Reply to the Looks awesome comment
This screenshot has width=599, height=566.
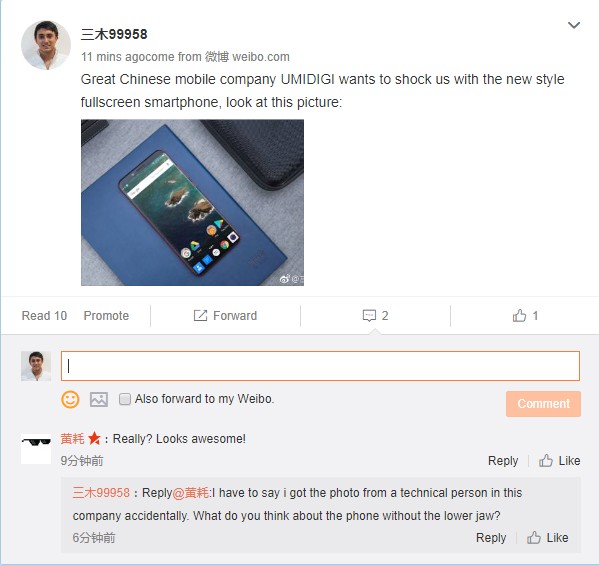click(503, 461)
